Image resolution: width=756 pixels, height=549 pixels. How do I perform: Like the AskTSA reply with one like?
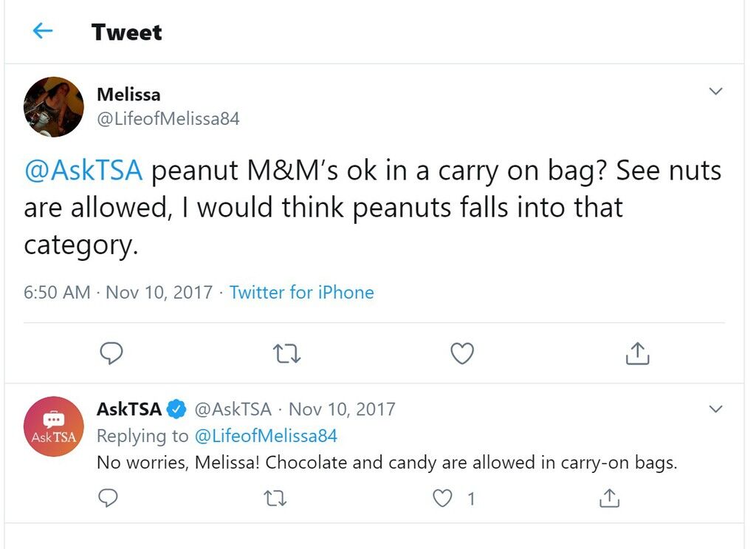(x=443, y=498)
